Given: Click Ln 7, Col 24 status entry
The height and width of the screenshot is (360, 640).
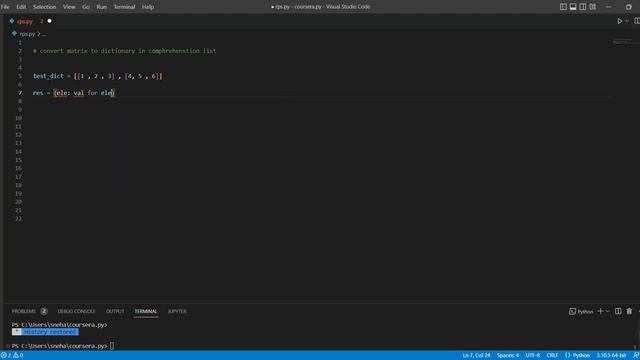Looking at the screenshot, I should 476,356.
